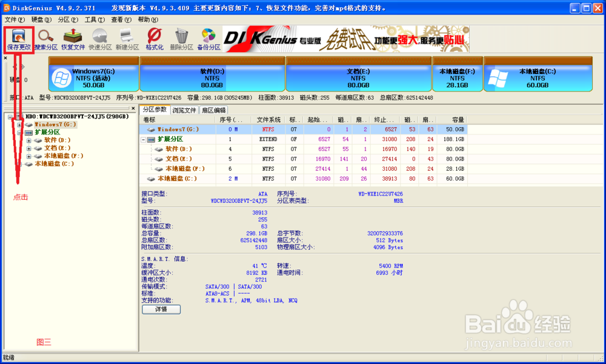The height and width of the screenshot is (364, 606).
Task: Select the 软件(D:) 80.0GB partition block
Action: coord(212,74)
